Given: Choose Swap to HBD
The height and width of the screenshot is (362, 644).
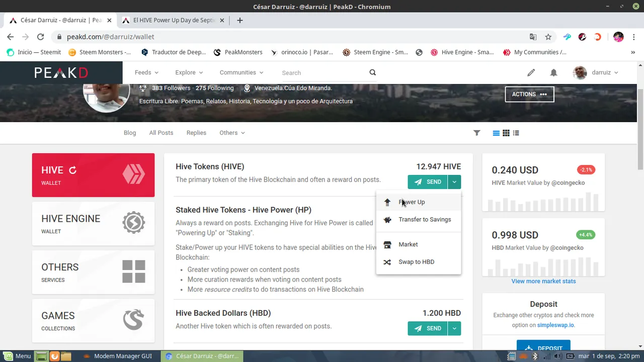Looking at the screenshot, I should [419, 262].
